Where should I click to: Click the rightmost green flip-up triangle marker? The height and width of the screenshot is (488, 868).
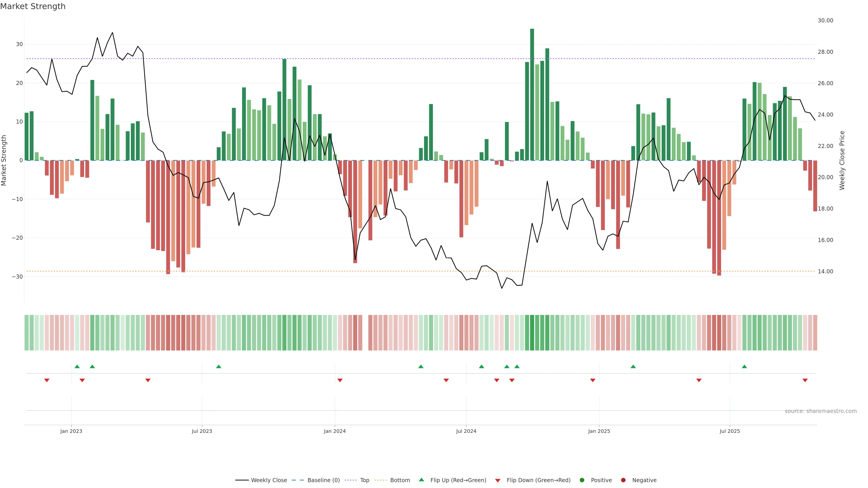coord(744,366)
